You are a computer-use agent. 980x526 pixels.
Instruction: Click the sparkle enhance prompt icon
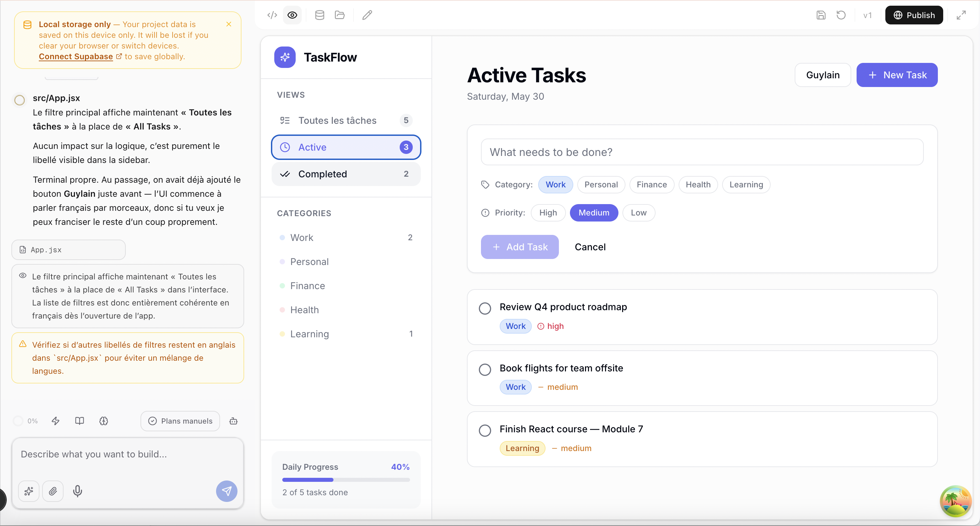29,491
